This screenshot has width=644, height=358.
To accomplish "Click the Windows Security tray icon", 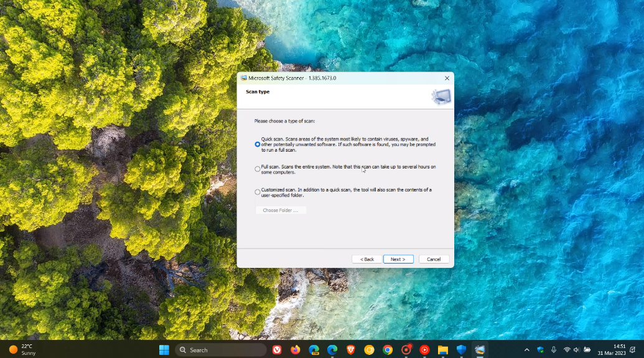I will [x=540, y=350].
